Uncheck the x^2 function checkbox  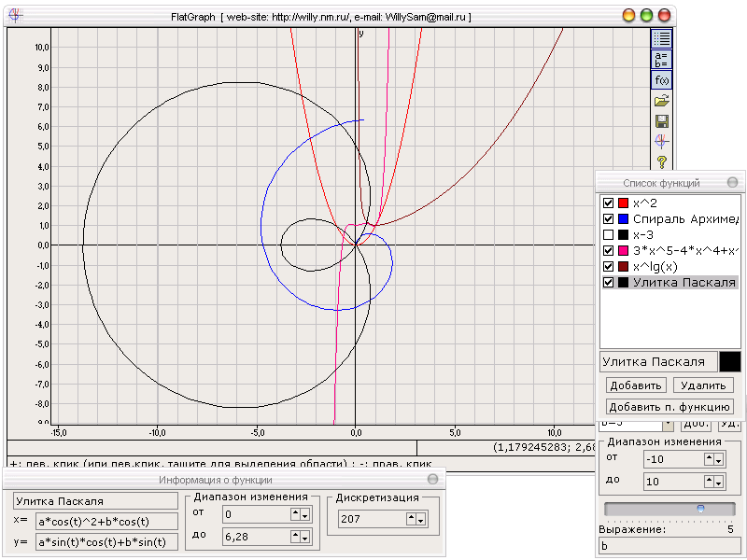tap(609, 203)
